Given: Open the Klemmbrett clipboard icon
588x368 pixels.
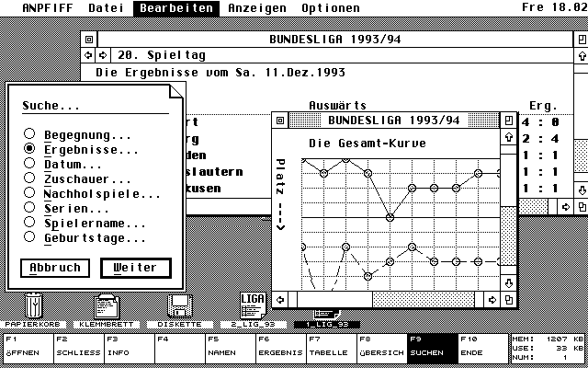Looking at the screenshot, I should (106, 306).
